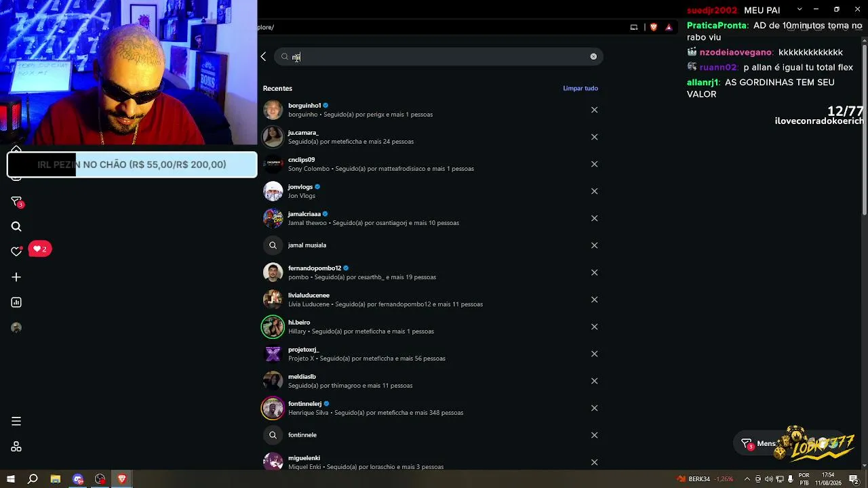
Task: Remove jonvlogs from recent searches
Action: point(594,191)
